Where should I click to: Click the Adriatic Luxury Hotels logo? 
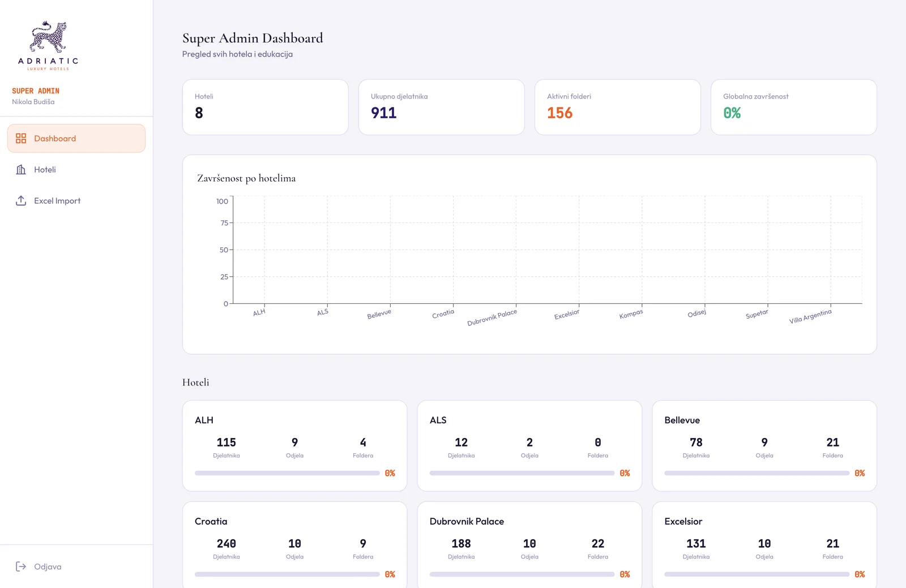click(48, 45)
